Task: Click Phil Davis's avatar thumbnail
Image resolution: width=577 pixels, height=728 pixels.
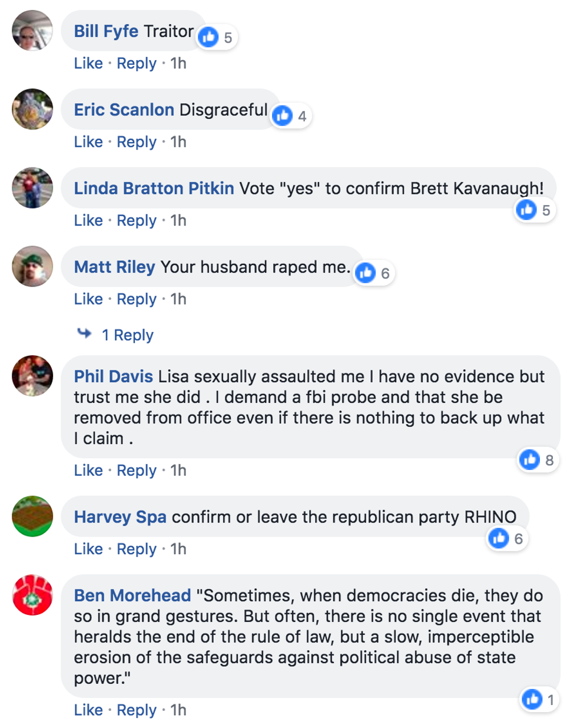Action: click(32, 376)
